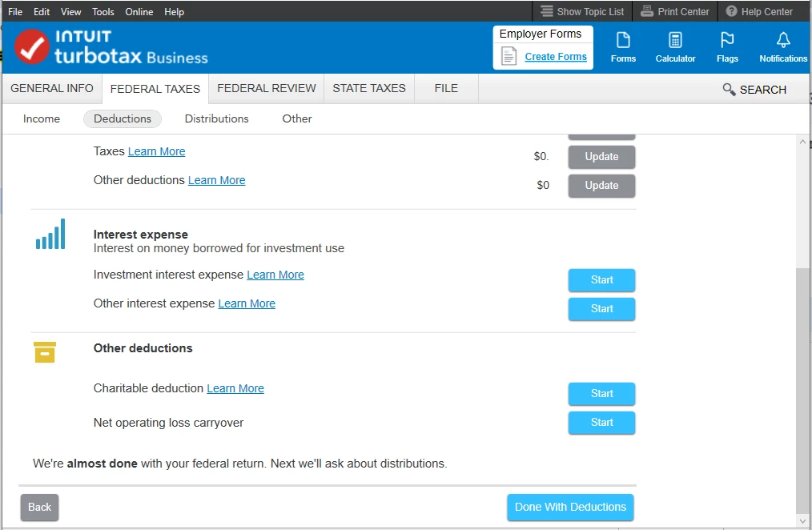
Task: Click Update button for Other deductions
Action: pos(601,186)
